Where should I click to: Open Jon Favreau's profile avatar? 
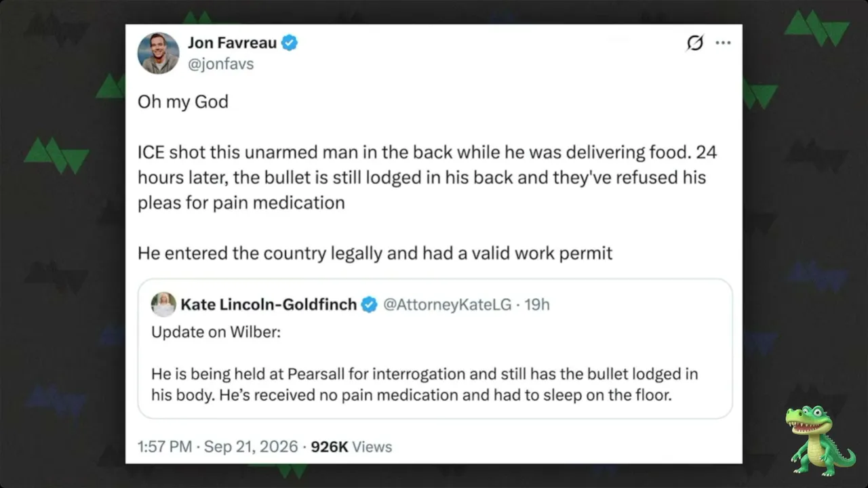tap(159, 53)
